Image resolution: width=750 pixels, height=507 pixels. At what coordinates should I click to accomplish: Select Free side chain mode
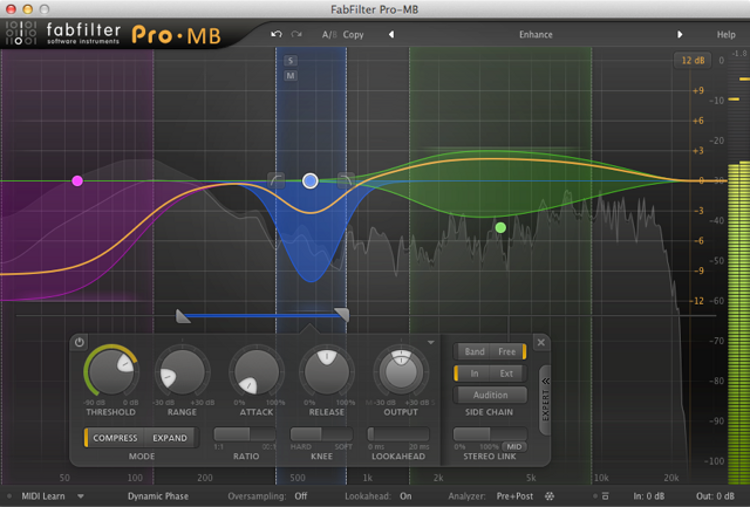point(507,352)
